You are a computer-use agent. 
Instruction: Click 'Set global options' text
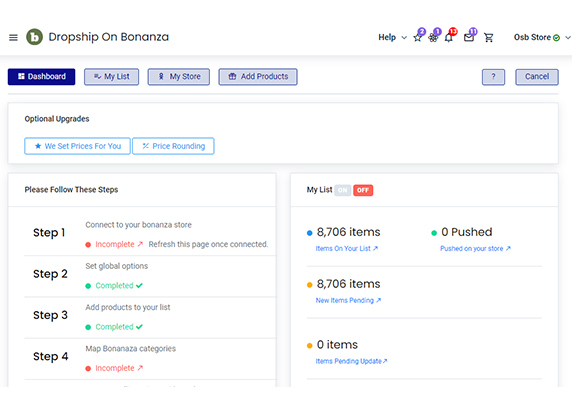point(117,266)
